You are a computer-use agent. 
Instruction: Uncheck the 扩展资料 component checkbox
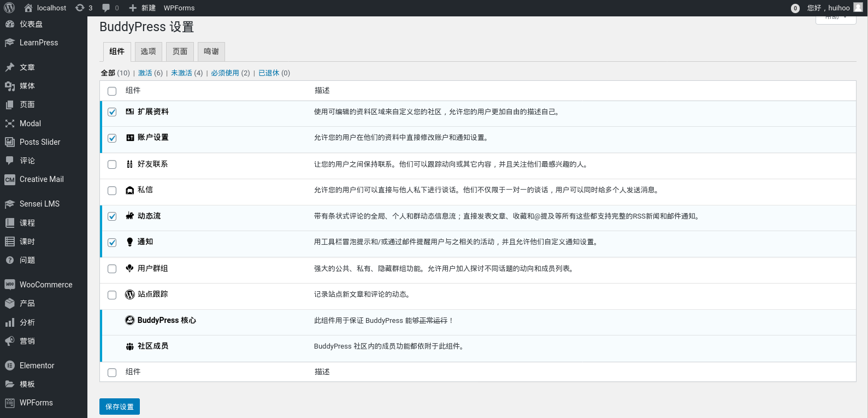[112, 112]
